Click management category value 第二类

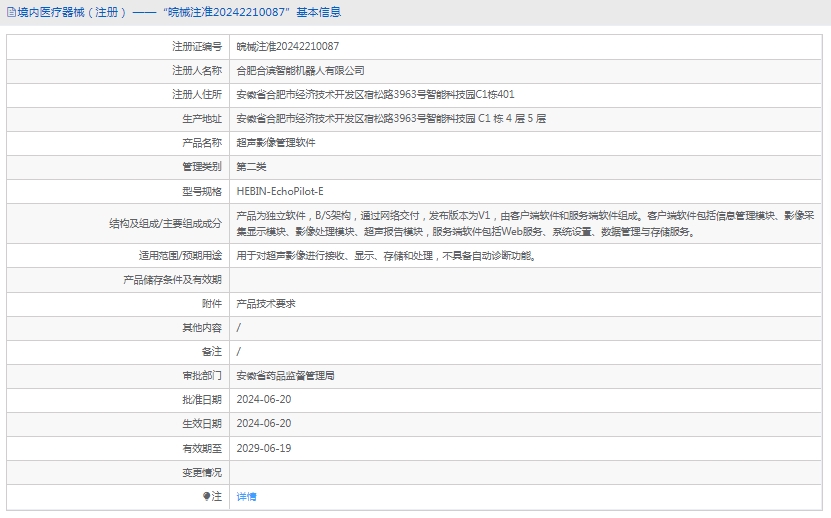click(x=251, y=167)
